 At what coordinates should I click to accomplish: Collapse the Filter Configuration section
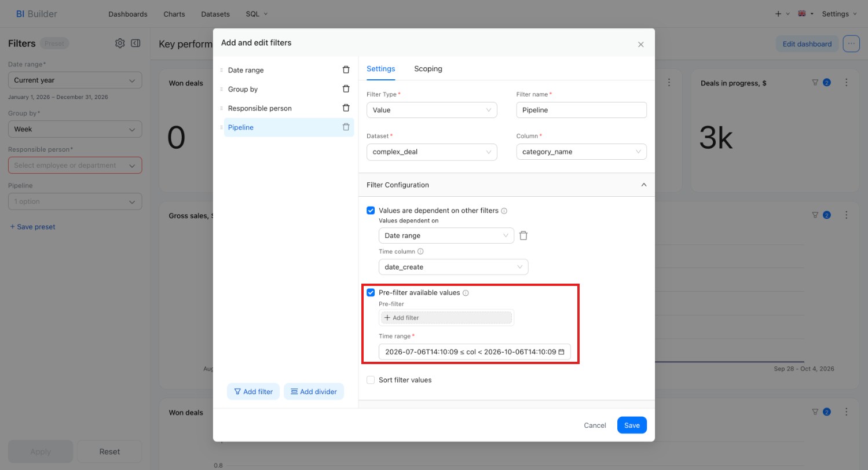643,185
